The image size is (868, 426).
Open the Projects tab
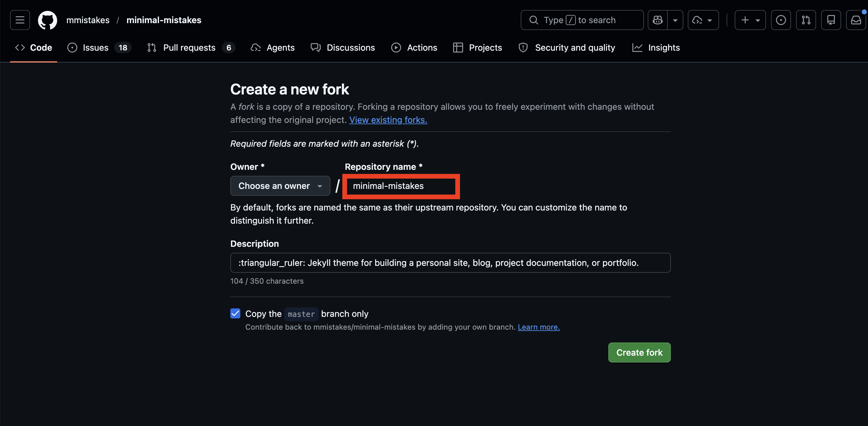pos(477,48)
